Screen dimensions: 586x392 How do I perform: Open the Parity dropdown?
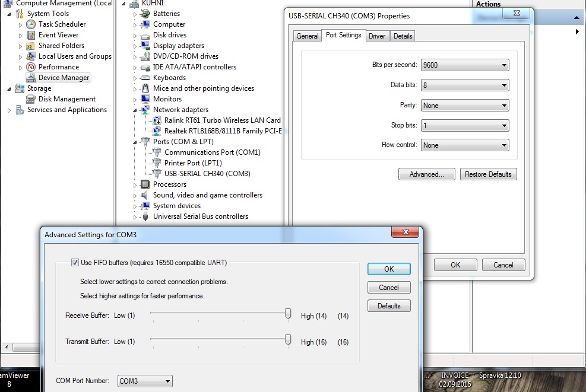pos(464,106)
